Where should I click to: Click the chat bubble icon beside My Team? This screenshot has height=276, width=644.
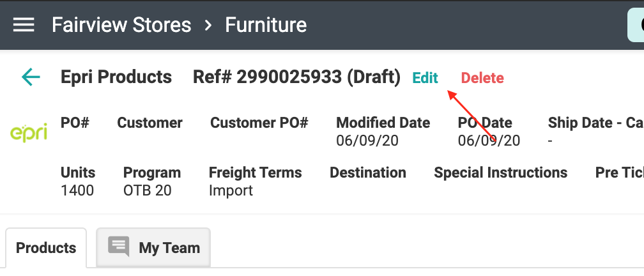[119, 247]
